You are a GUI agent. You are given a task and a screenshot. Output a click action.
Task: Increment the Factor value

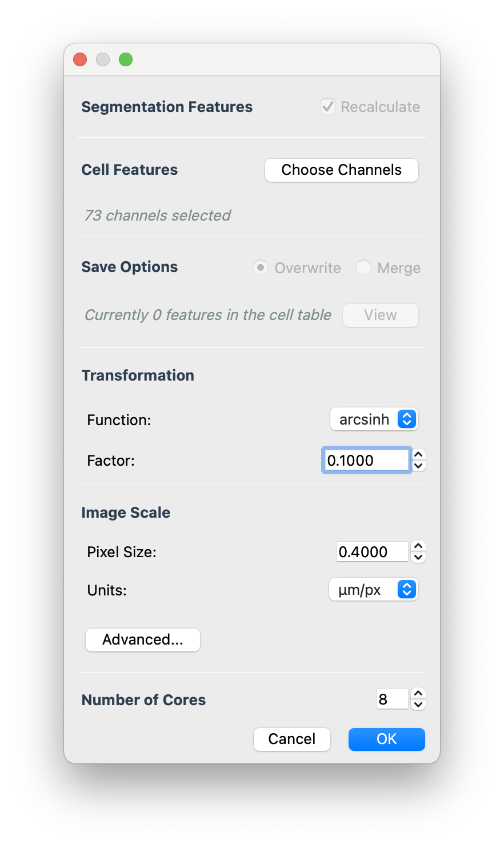(418, 455)
